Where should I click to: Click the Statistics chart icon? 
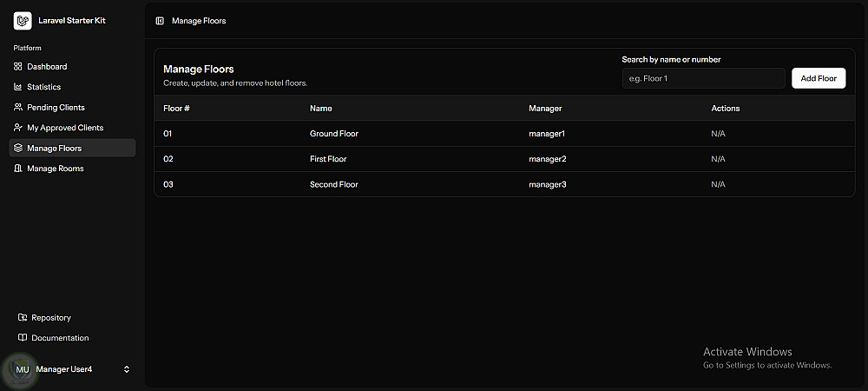coord(18,87)
